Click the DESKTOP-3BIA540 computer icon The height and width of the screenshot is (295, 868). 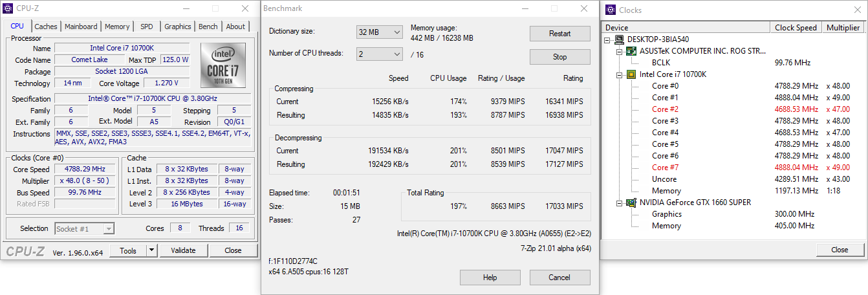point(620,39)
